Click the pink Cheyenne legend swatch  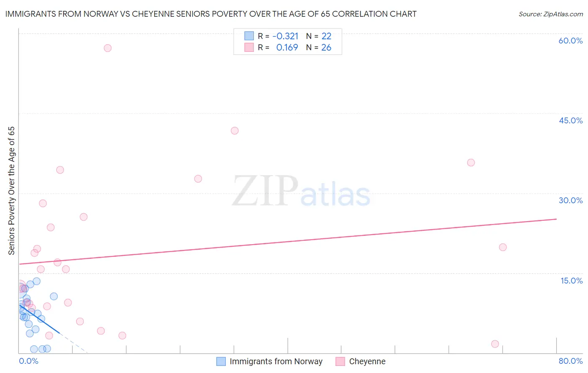tap(340, 361)
